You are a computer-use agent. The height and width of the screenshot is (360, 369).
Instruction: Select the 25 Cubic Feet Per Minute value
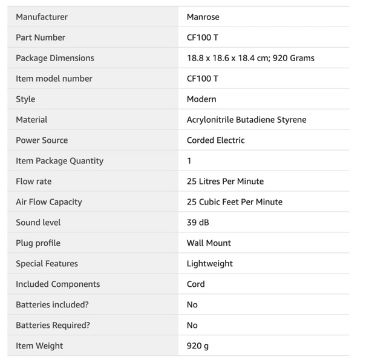[x=234, y=202]
